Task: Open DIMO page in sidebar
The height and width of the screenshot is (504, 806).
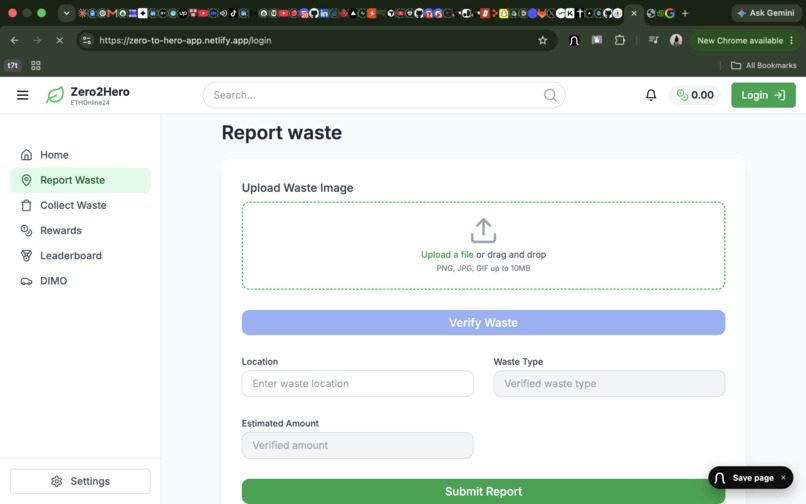Action: pos(80,281)
